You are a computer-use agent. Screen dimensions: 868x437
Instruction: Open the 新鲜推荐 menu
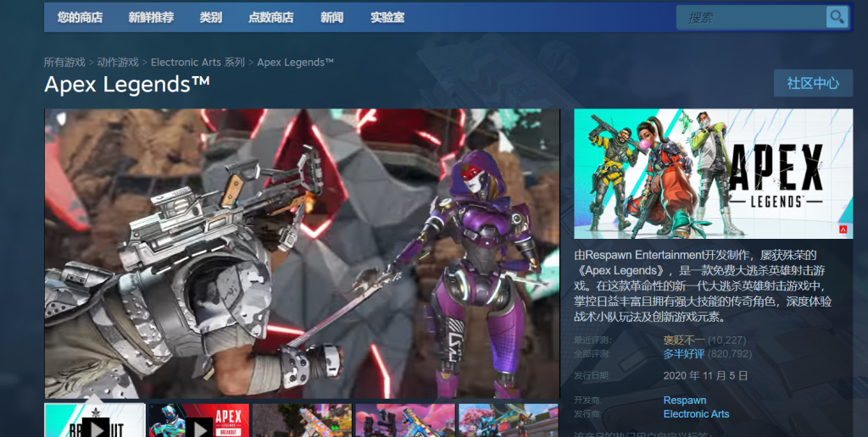pos(151,17)
